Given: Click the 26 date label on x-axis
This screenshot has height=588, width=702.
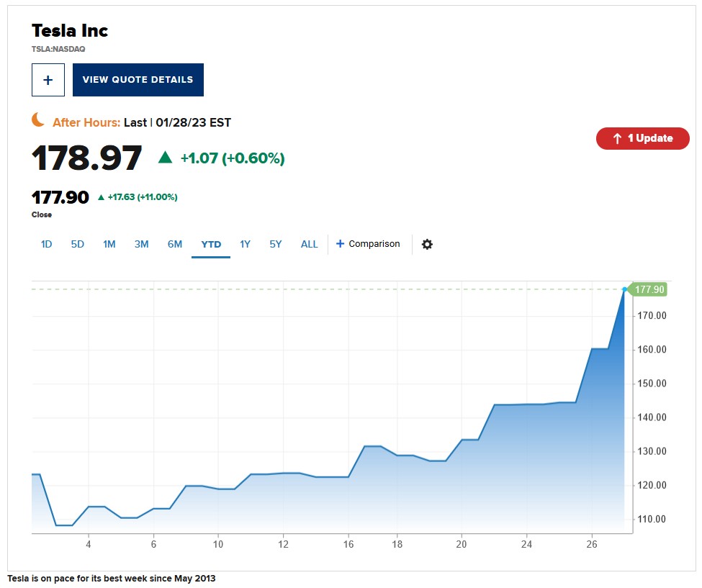Looking at the screenshot, I should click(x=592, y=544).
